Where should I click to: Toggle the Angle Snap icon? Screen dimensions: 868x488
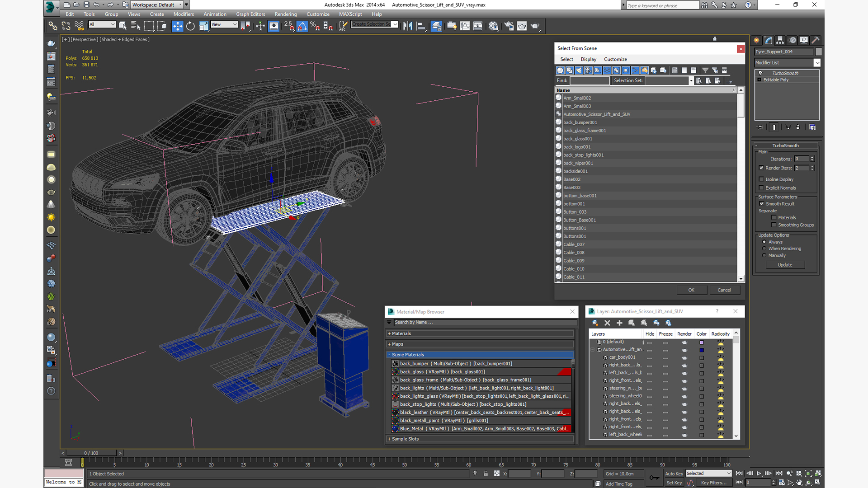tap(302, 26)
